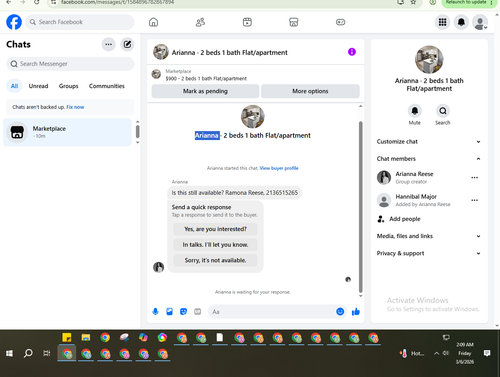Open Sticky Notes from taskbar
This screenshot has height=377, width=500.
67,338
